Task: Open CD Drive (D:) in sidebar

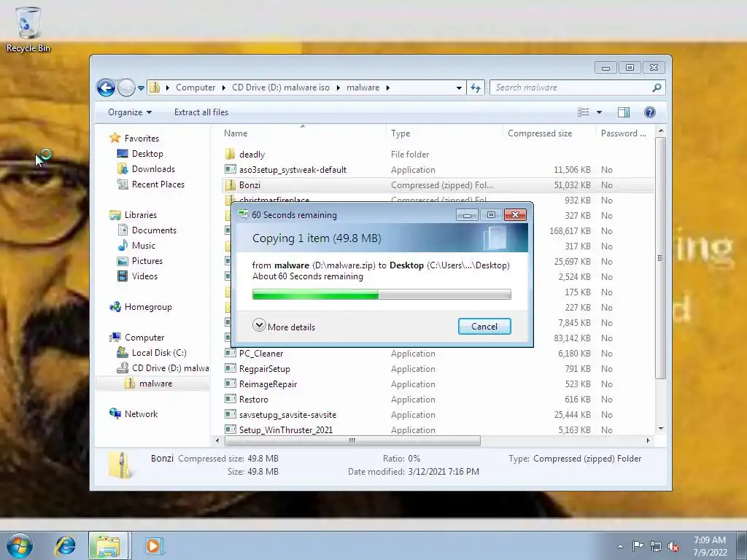Action: click(x=163, y=368)
